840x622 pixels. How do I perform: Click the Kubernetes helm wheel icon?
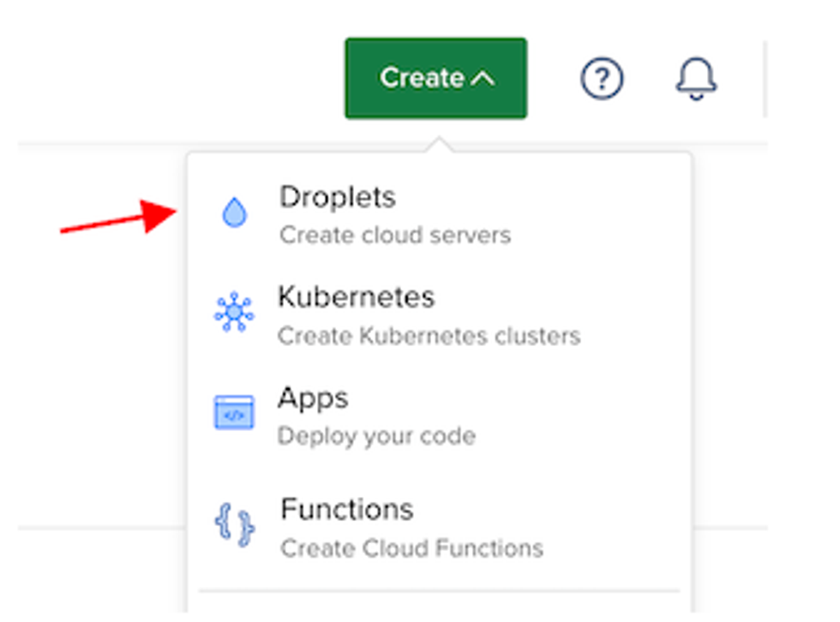(234, 313)
